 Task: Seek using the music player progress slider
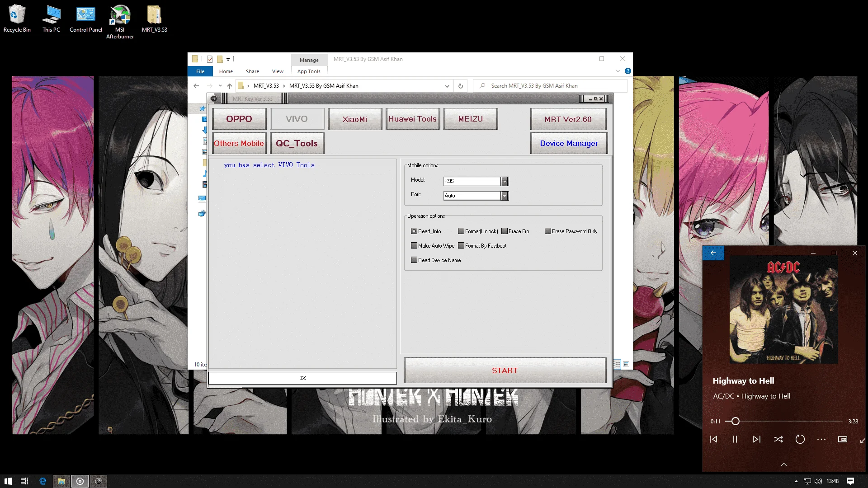(784, 421)
